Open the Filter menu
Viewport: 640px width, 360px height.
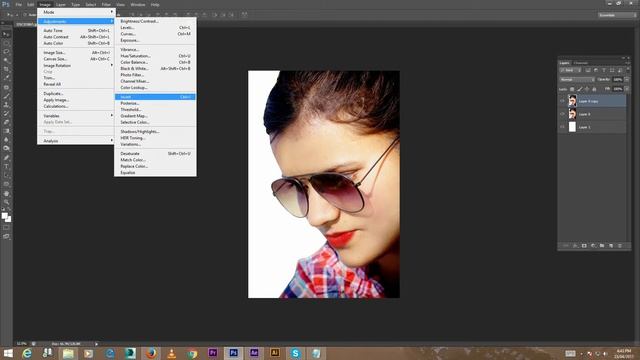pos(106,4)
